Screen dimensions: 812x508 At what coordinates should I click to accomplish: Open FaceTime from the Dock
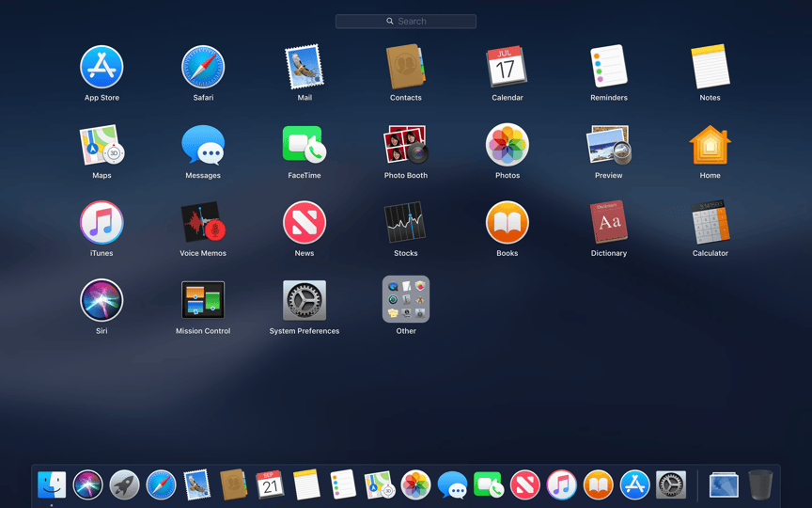click(489, 484)
